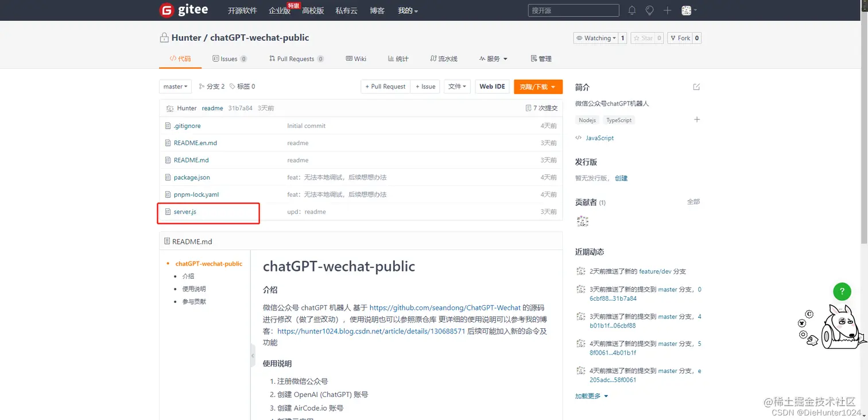Switch to the 代码 tab
The image size is (868, 420).
point(180,59)
